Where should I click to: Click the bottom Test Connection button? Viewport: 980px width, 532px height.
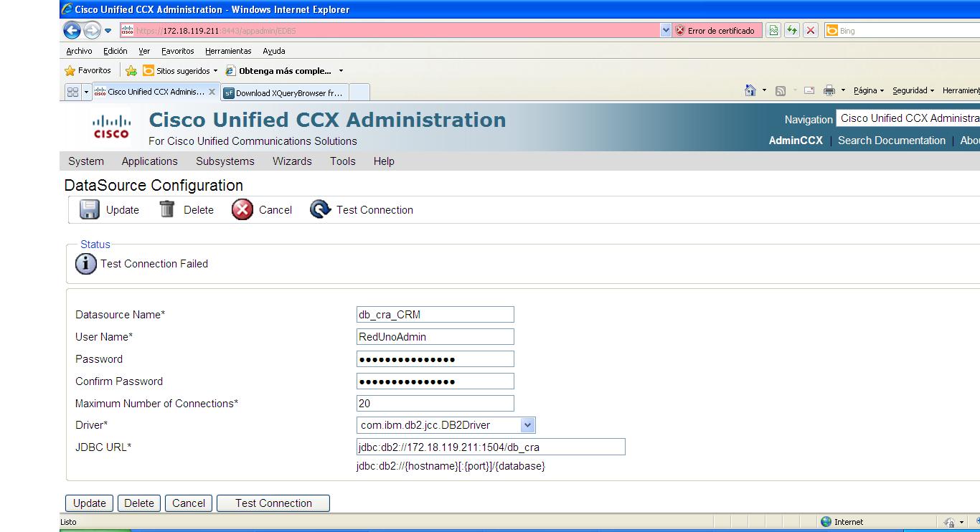click(273, 503)
